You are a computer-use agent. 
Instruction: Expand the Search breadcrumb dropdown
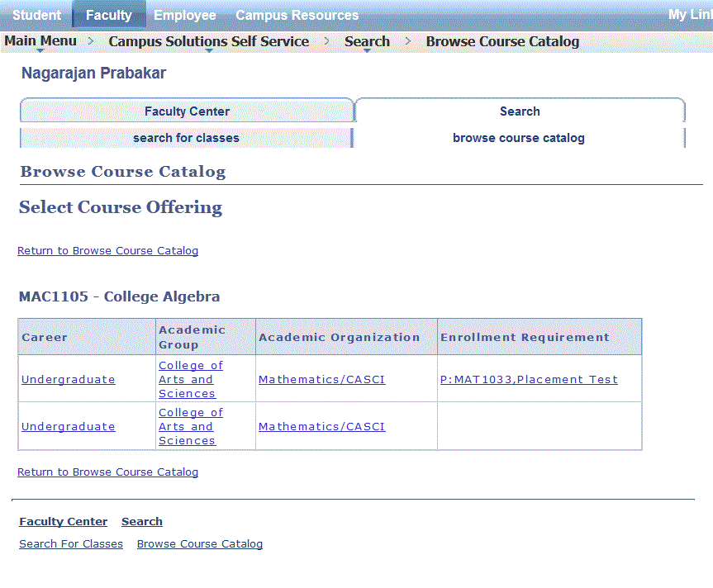[367, 41]
